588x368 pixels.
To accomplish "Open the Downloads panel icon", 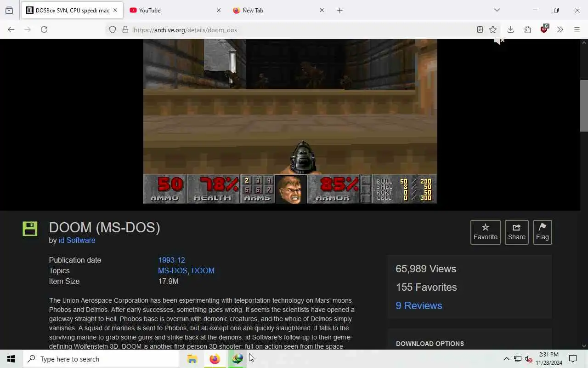I will click(x=510, y=29).
